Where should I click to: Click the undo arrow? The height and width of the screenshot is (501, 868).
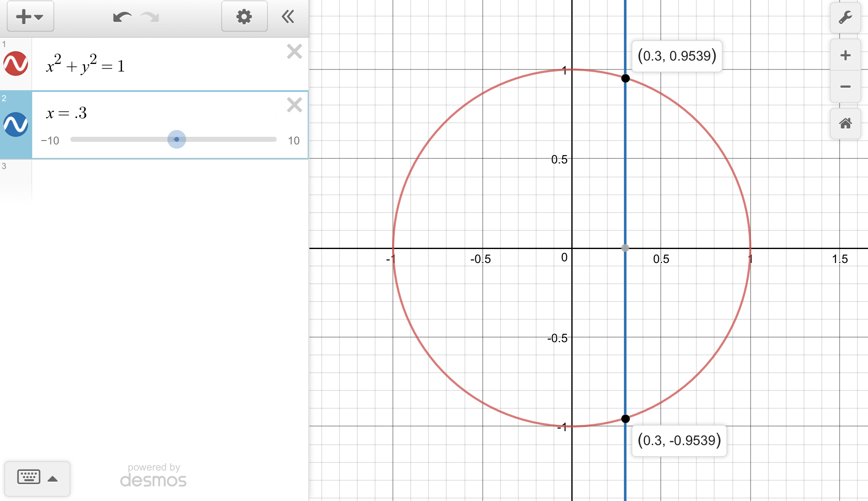click(x=122, y=17)
